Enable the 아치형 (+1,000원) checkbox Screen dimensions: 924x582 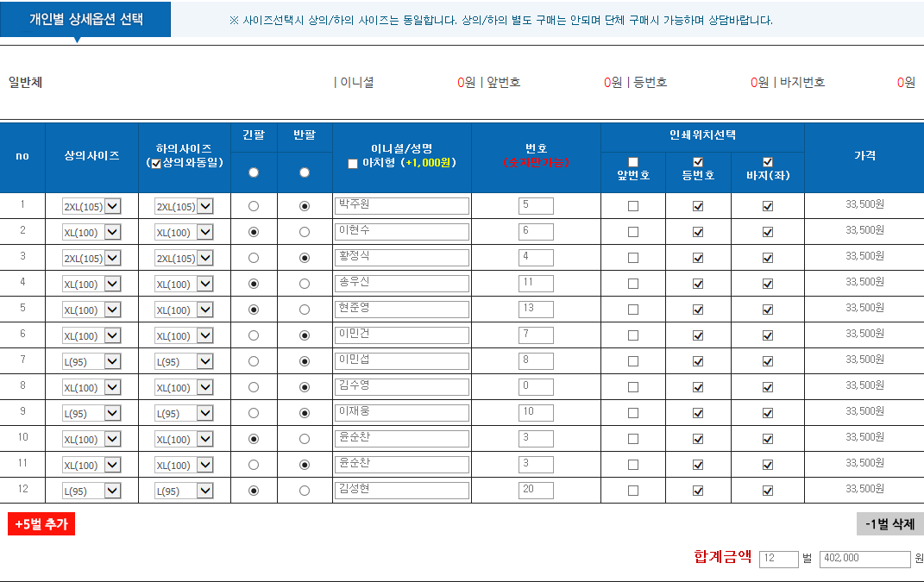click(x=352, y=164)
